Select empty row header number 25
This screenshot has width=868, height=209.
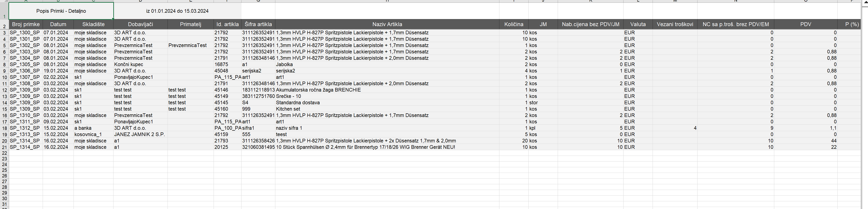coord(4,170)
